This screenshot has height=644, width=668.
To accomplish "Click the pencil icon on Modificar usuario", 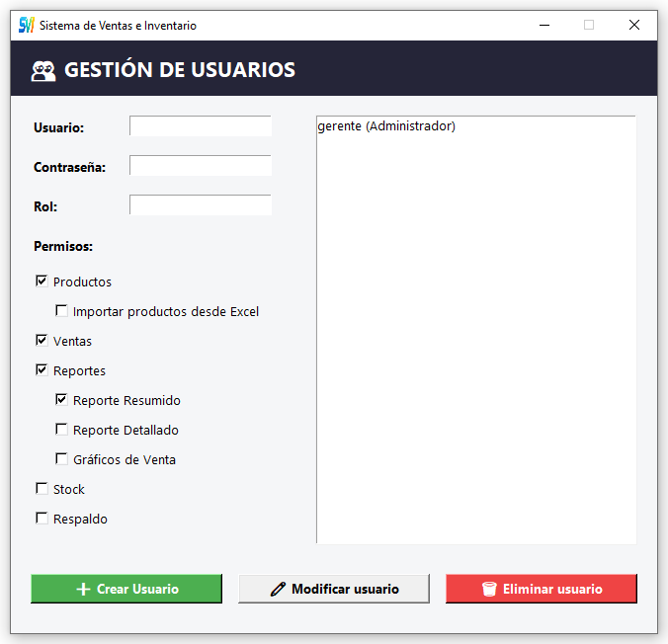I will pos(278,590).
